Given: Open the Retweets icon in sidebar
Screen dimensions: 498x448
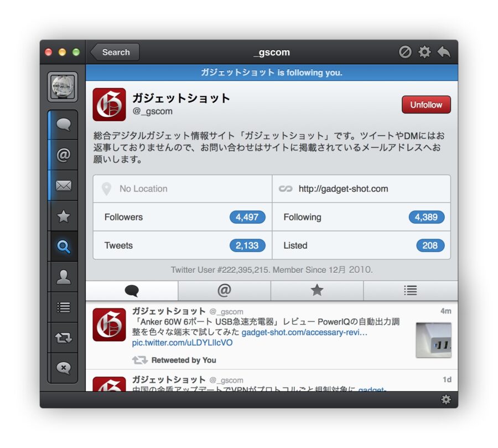Looking at the screenshot, I should (63, 338).
